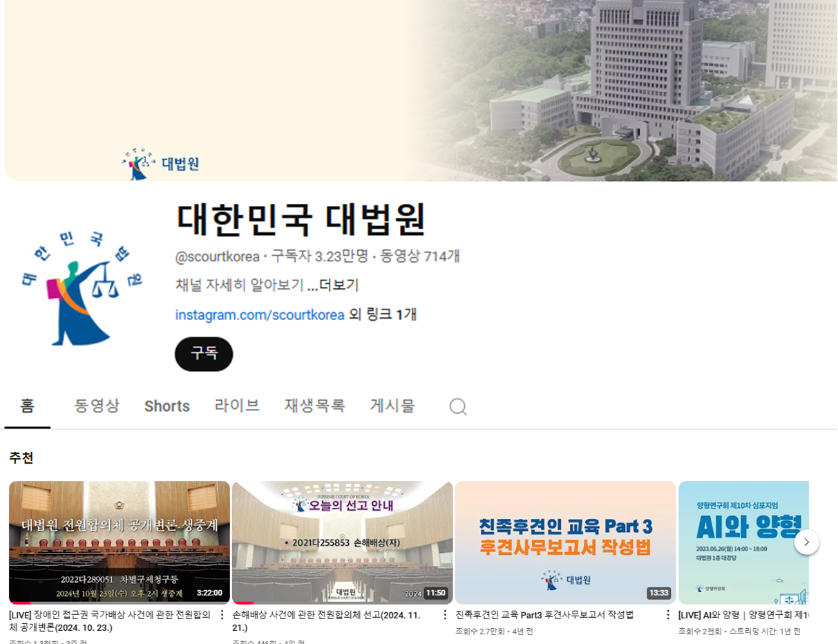Click the 동영상 714개 video count

(420, 257)
